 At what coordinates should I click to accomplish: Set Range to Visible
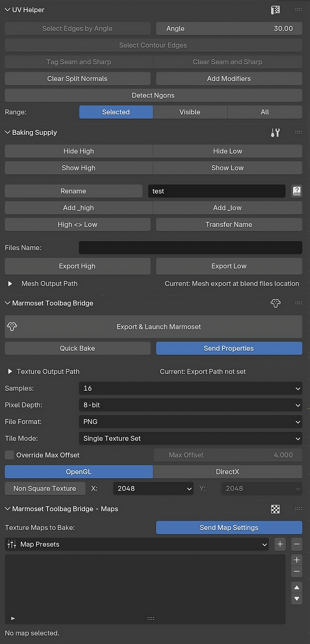pyautogui.click(x=190, y=112)
